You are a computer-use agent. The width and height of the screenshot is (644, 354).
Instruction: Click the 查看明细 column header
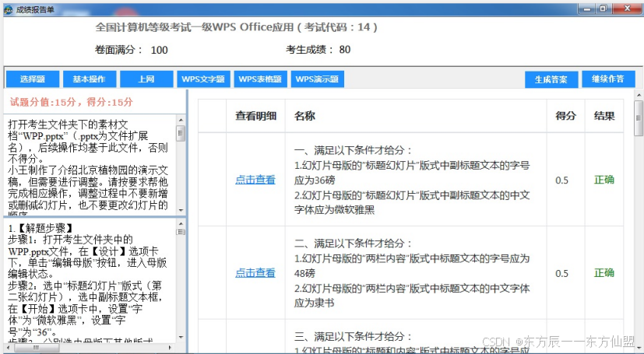coord(255,116)
